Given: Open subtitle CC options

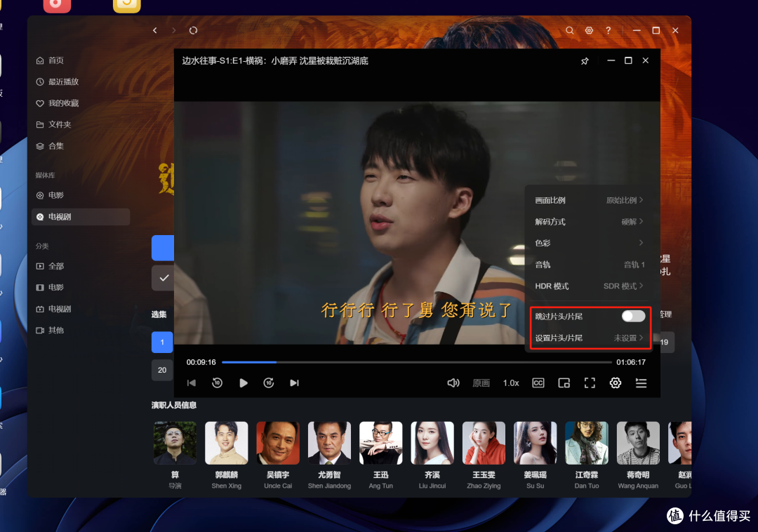Looking at the screenshot, I should click(538, 383).
